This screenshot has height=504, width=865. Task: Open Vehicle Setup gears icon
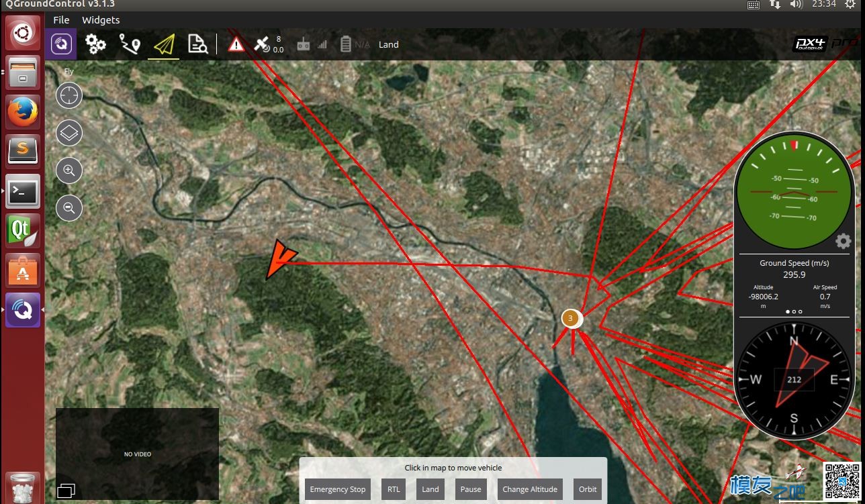click(96, 44)
